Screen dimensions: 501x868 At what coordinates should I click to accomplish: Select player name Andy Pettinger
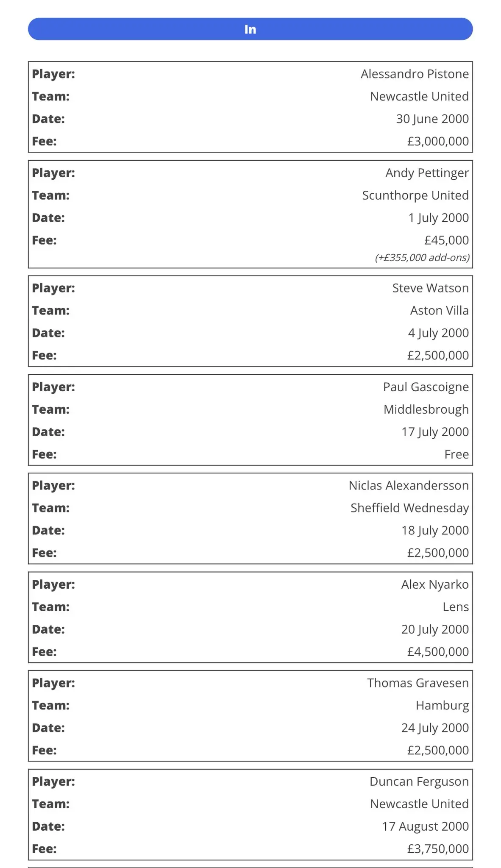tap(426, 172)
